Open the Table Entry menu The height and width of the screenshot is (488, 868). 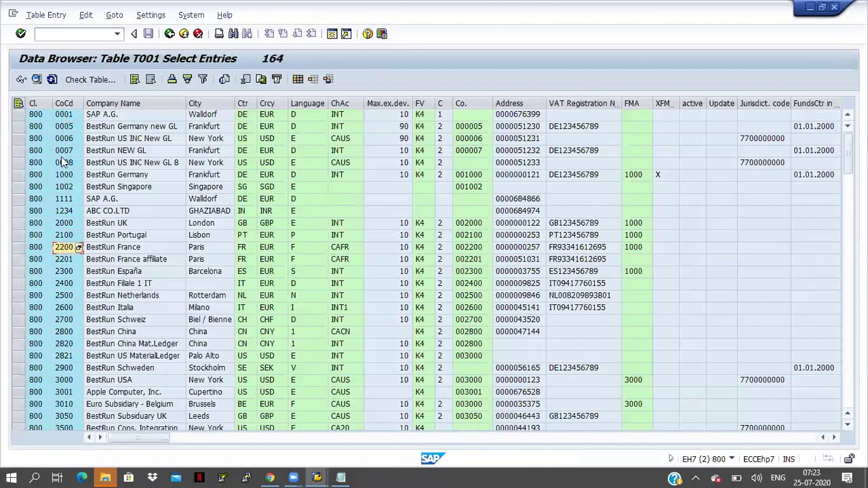point(46,15)
